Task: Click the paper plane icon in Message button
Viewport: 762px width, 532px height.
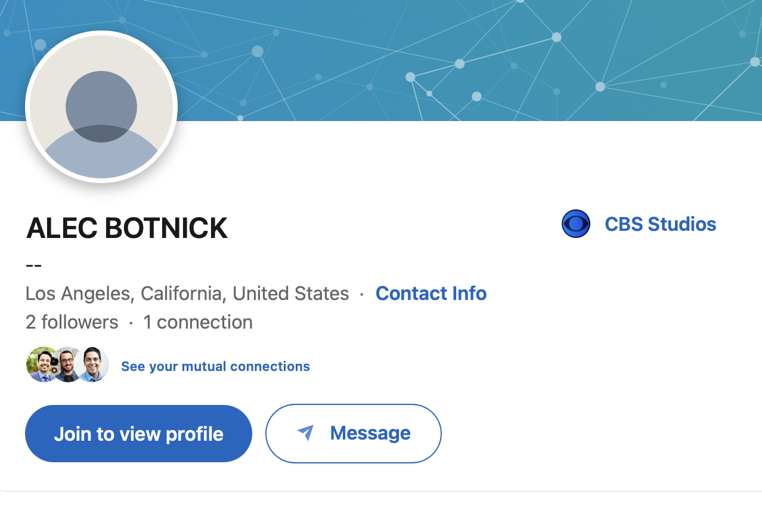Action: point(306,432)
